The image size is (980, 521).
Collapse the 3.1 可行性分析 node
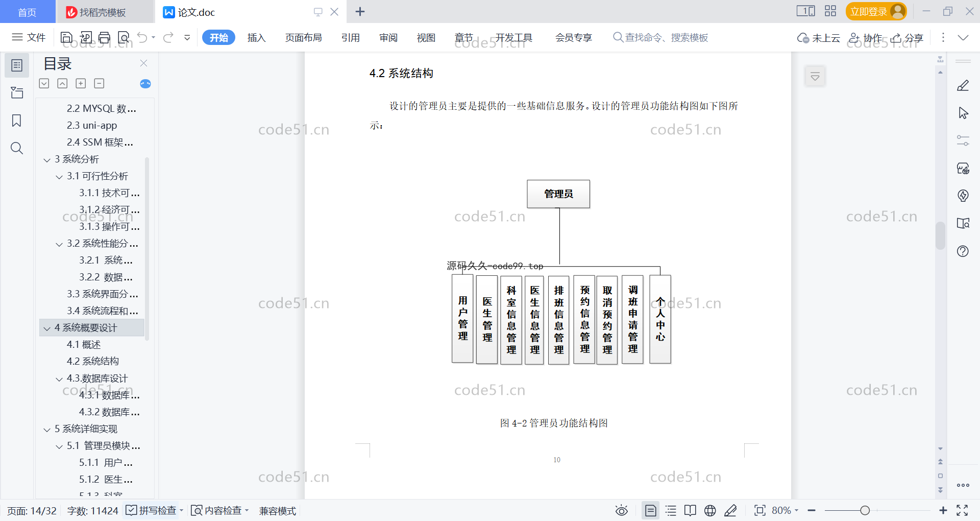coord(59,177)
